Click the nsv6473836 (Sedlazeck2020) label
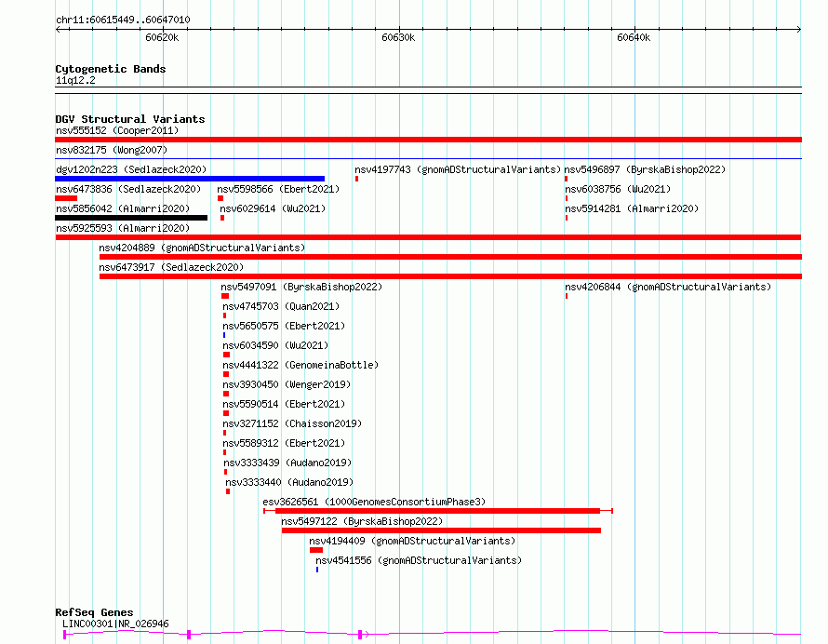The height and width of the screenshot is (644, 828). [128, 189]
